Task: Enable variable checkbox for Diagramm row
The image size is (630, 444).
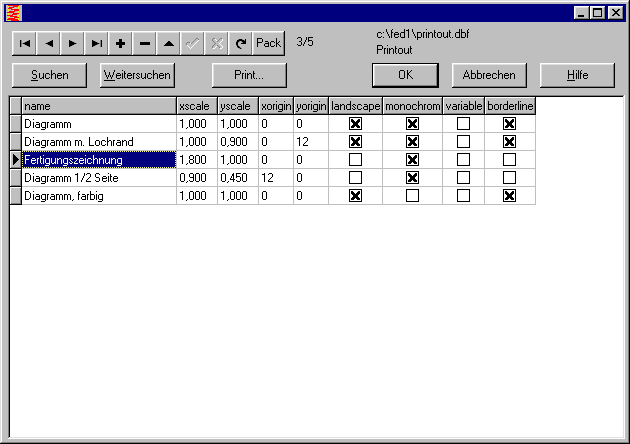Action: (463, 124)
